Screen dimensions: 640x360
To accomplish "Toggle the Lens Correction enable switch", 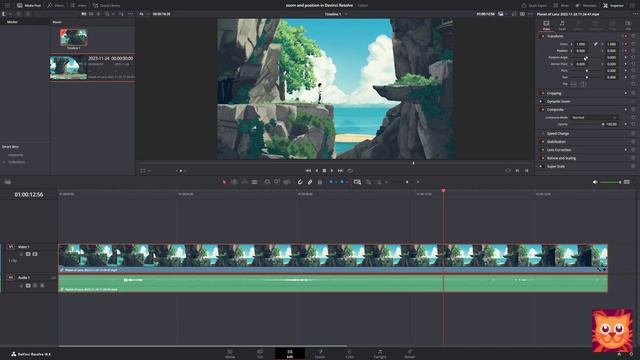I will [542, 150].
